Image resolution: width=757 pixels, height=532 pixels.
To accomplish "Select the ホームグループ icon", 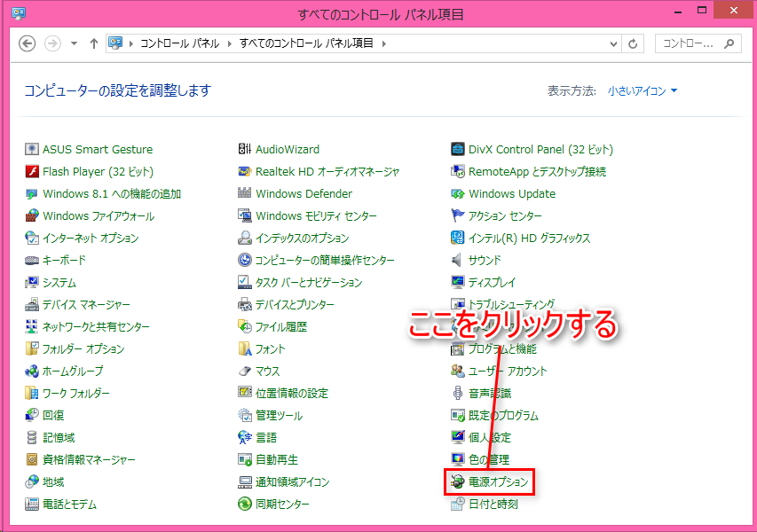I will point(32,372).
